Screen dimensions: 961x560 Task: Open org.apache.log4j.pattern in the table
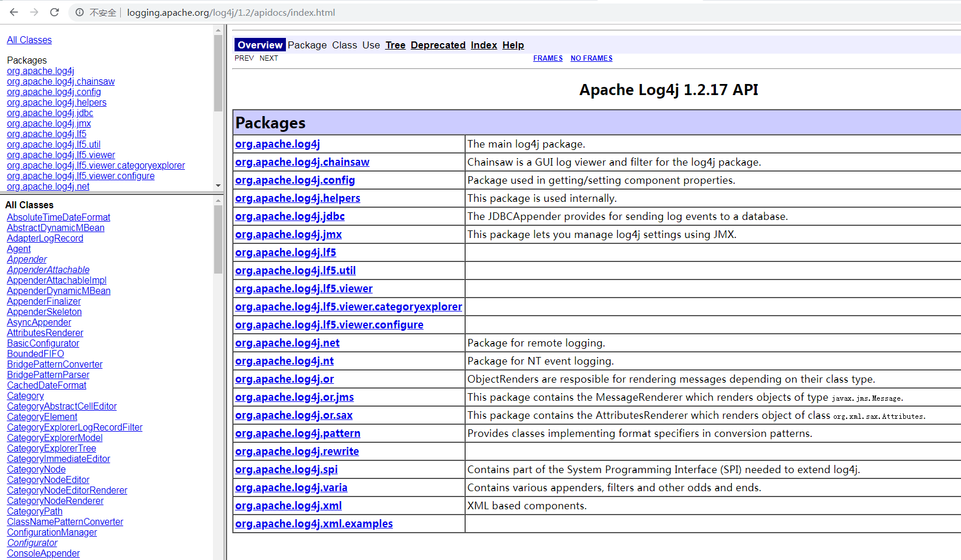pyautogui.click(x=298, y=433)
